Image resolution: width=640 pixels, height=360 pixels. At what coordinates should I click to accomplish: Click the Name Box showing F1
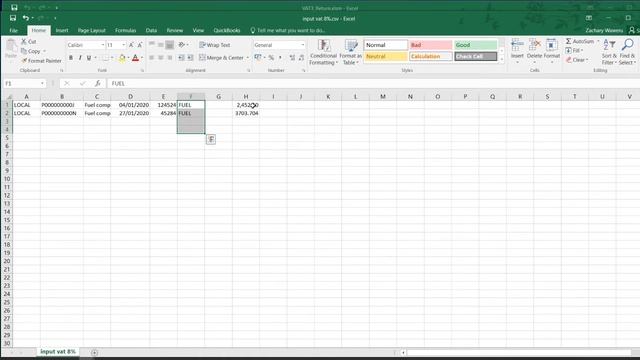(24, 83)
